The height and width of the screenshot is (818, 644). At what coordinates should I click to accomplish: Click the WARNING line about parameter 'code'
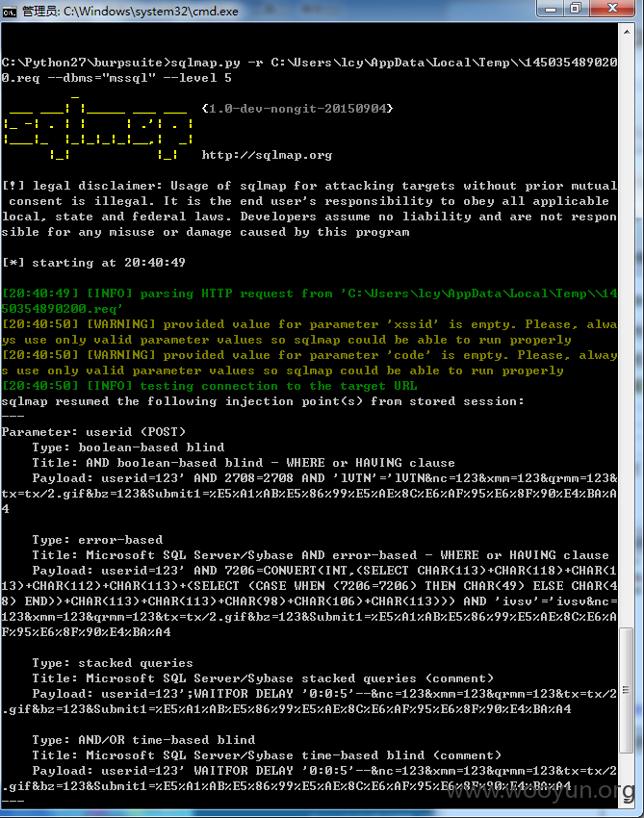click(x=309, y=363)
